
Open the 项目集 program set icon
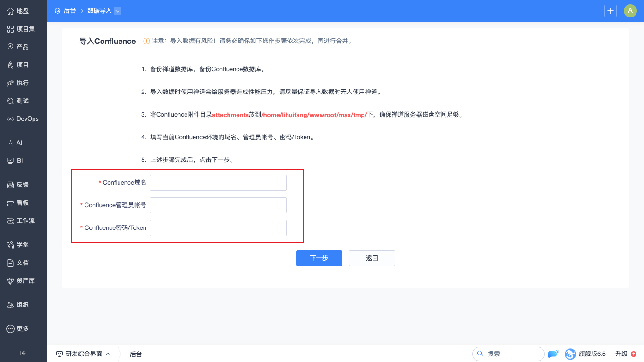click(10, 29)
